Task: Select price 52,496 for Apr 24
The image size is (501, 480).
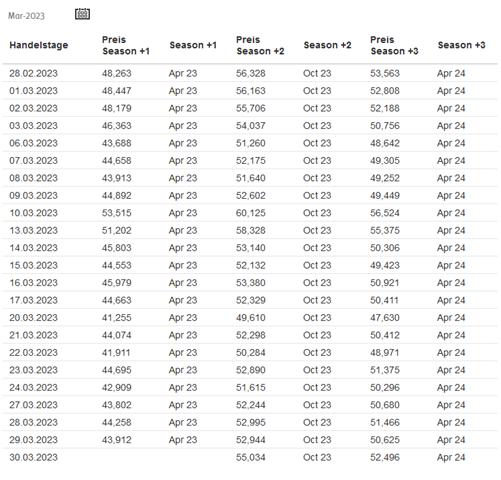Action: point(385,457)
